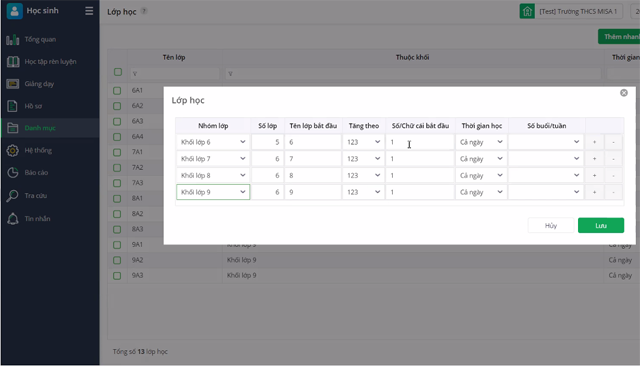
Task: Click the Tin nhắn bell icon
Action: click(x=13, y=219)
